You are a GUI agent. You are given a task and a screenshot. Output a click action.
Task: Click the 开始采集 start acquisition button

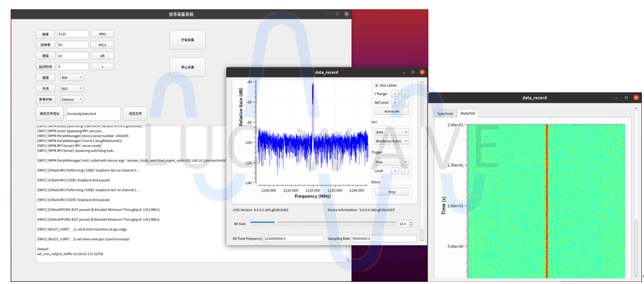pos(187,40)
